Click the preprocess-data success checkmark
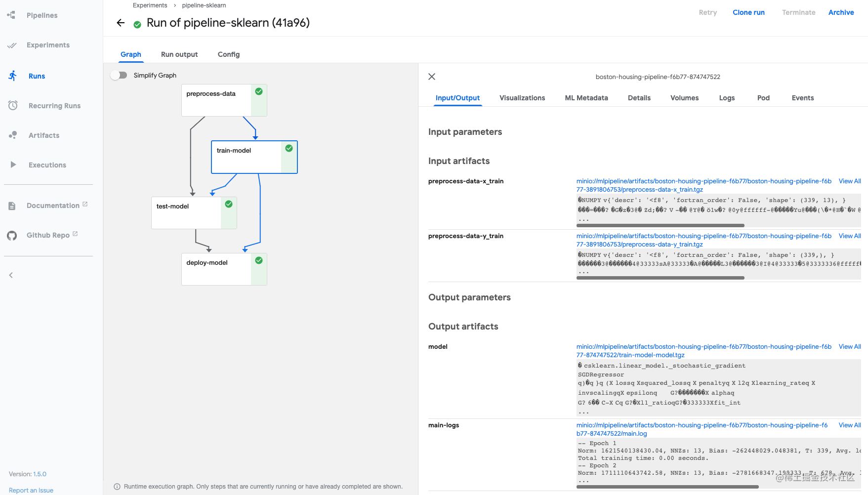This screenshot has width=868, height=495. click(258, 91)
